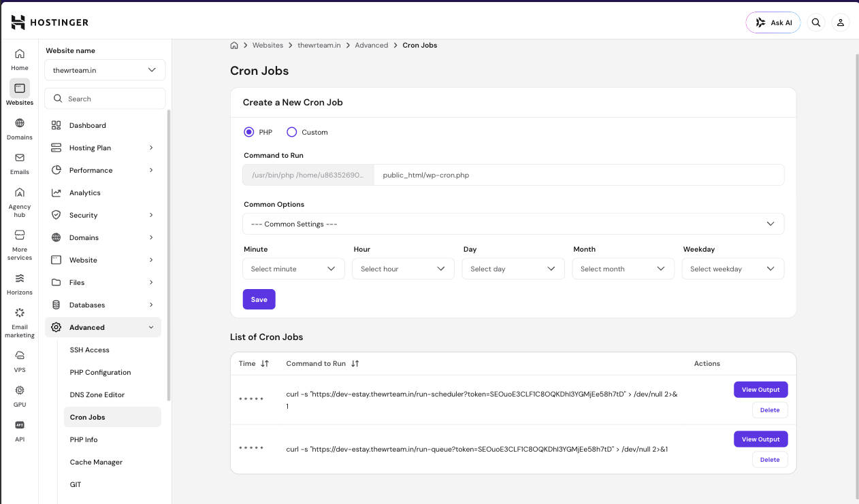Click the sidebar vertical scrollbar
The image size is (859, 504).
pos(169,255)
